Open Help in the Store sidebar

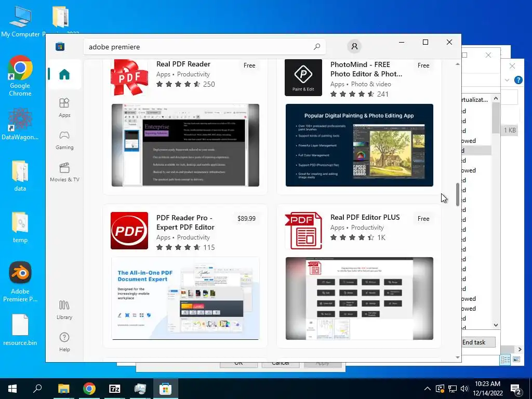click(64, 342)
